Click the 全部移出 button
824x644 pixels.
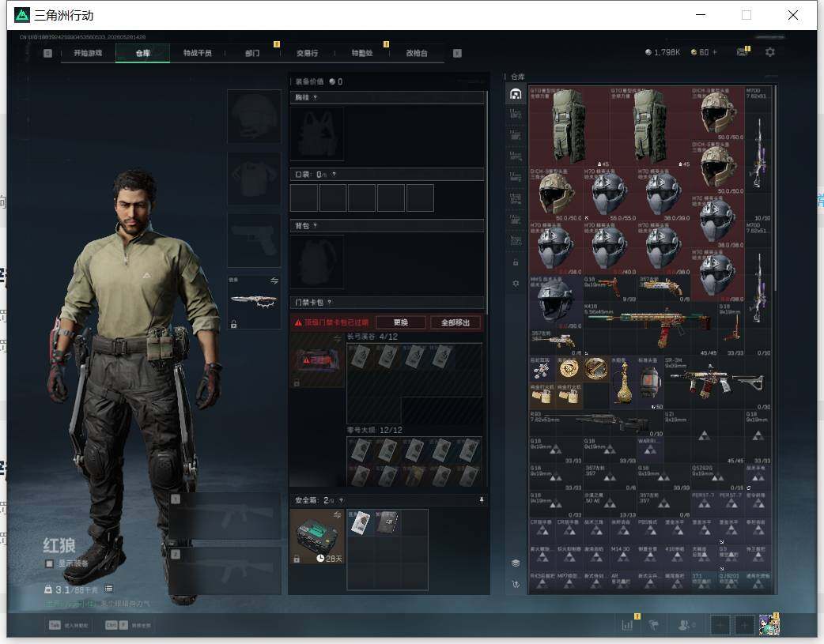(455, 322)
